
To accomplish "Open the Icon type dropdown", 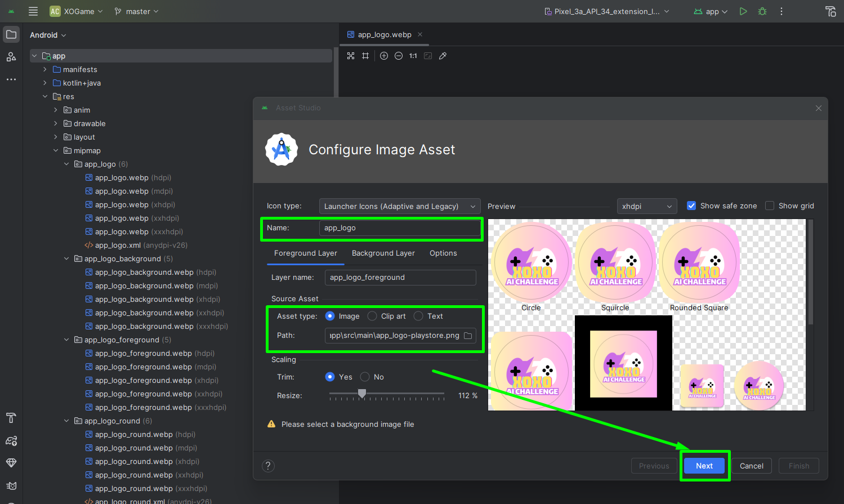I will [x=400, y=207].
